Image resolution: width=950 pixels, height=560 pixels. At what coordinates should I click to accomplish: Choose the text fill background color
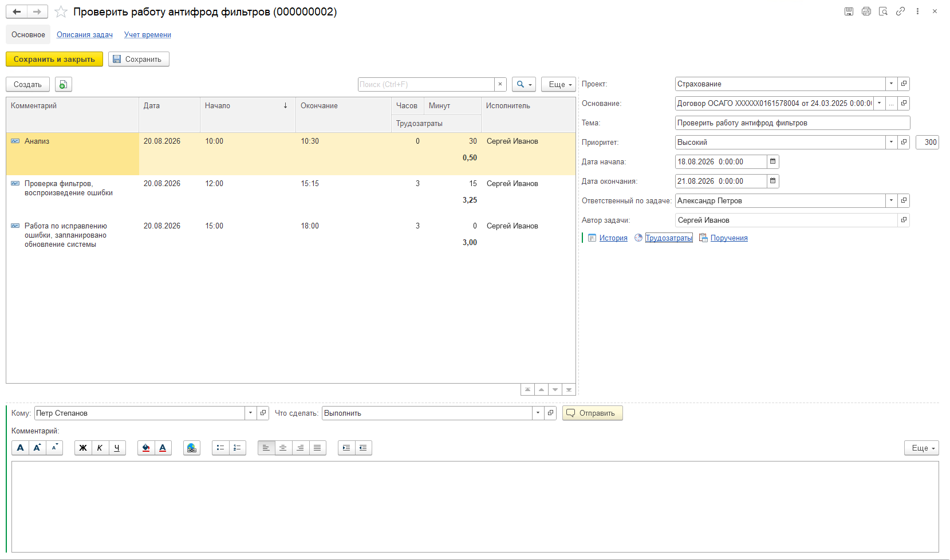pos(146,448)
